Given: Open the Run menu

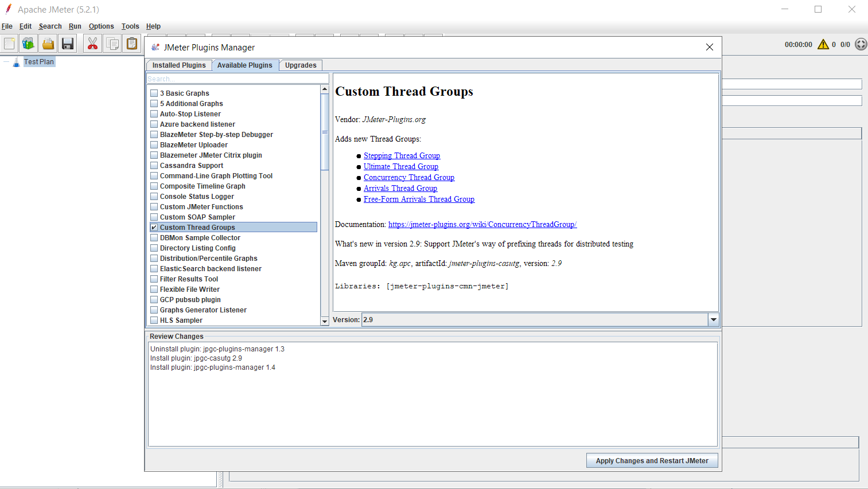Looking at the screenshot, I should pos(75,26).
